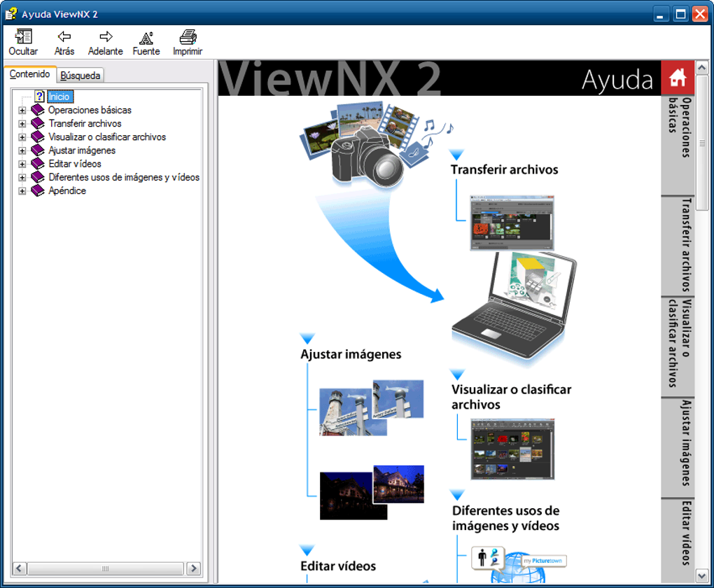Select Apéndice in the tree
The height and width of the screenshot is (588, 714).
67,190
